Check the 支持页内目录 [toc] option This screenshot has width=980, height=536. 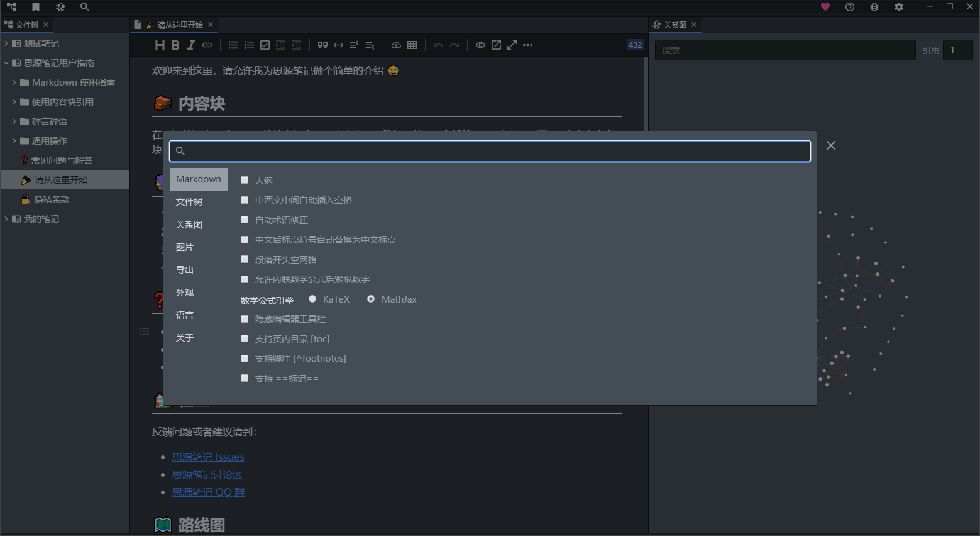click(245, 338)
